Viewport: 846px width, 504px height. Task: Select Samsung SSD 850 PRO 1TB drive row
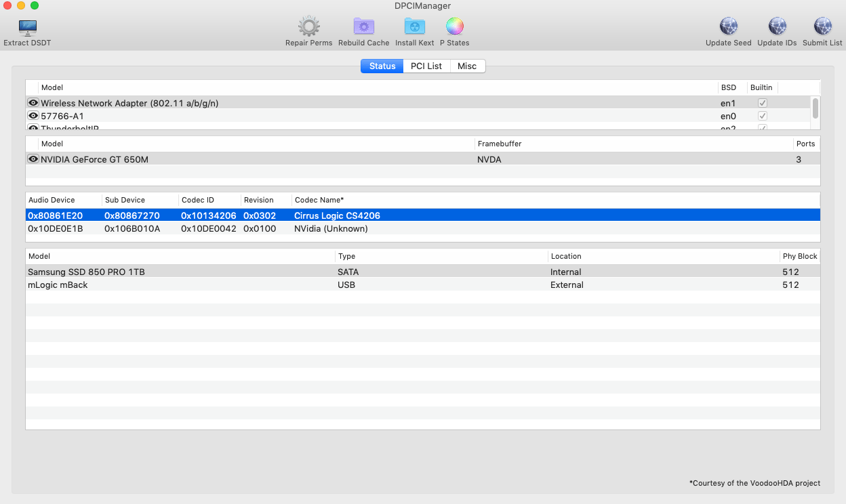423,272
